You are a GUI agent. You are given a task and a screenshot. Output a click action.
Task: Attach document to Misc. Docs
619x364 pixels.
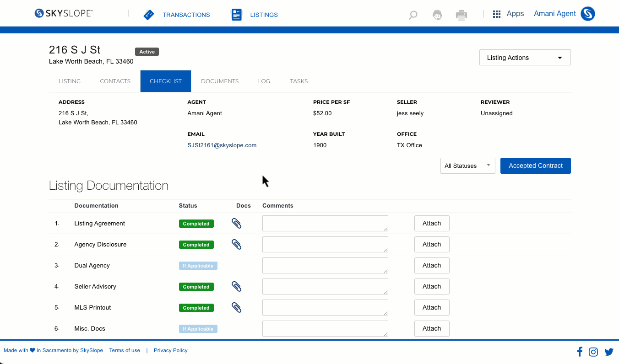pyautogui.click(x=432, y=328)
